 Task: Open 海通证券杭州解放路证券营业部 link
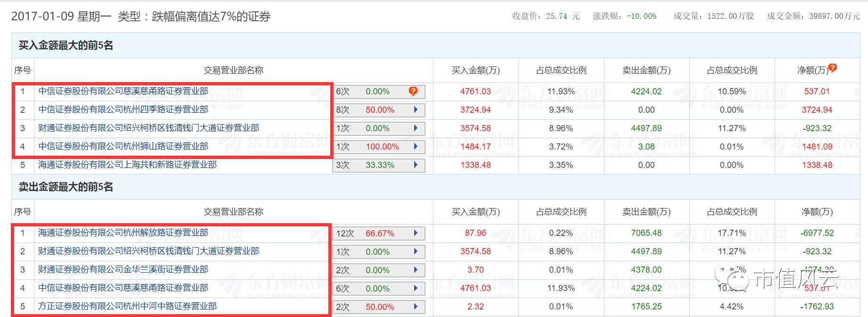pyautogui.click(x=123, y=233)
